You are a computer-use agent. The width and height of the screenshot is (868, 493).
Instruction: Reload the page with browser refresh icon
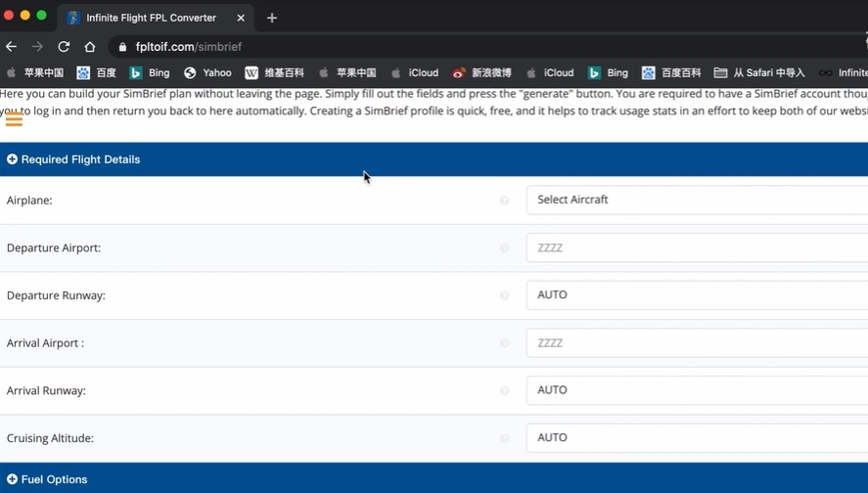[64, 47]
